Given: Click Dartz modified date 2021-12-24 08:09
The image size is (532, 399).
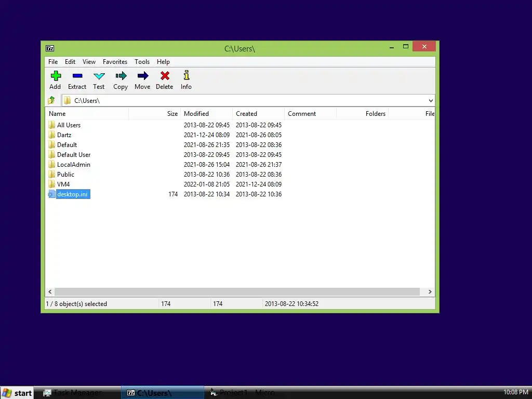Looking at the screenshot, I should click(207, 135).
